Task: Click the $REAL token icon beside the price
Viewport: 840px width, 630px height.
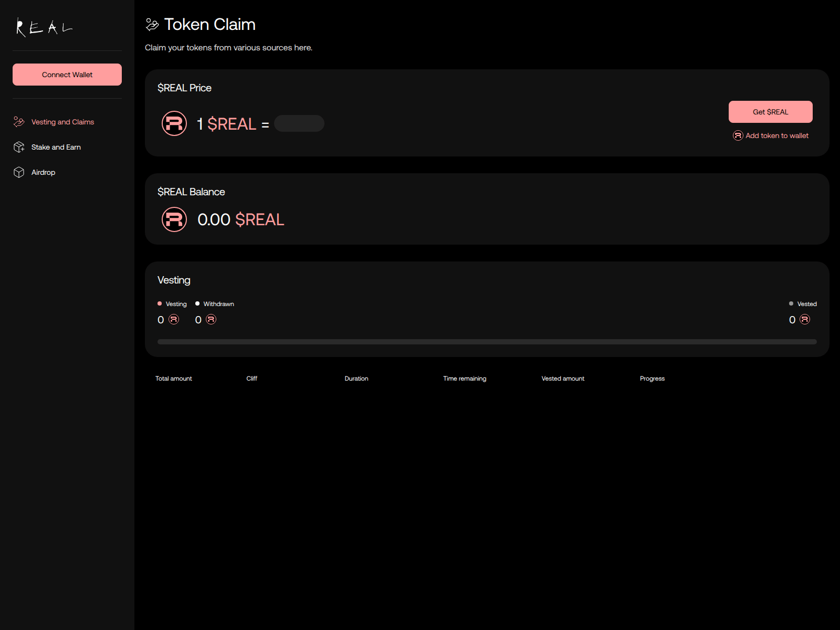Action: coord(174,123)
